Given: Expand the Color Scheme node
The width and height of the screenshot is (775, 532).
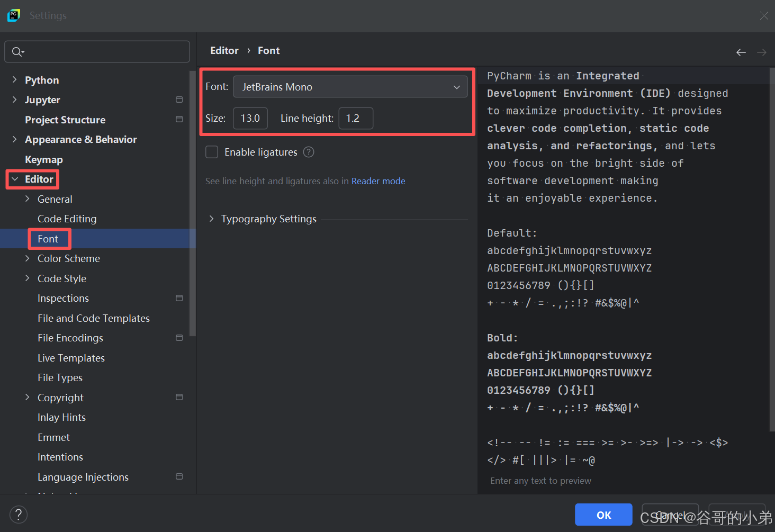Looking at the screenshot, I should (28, 258).
